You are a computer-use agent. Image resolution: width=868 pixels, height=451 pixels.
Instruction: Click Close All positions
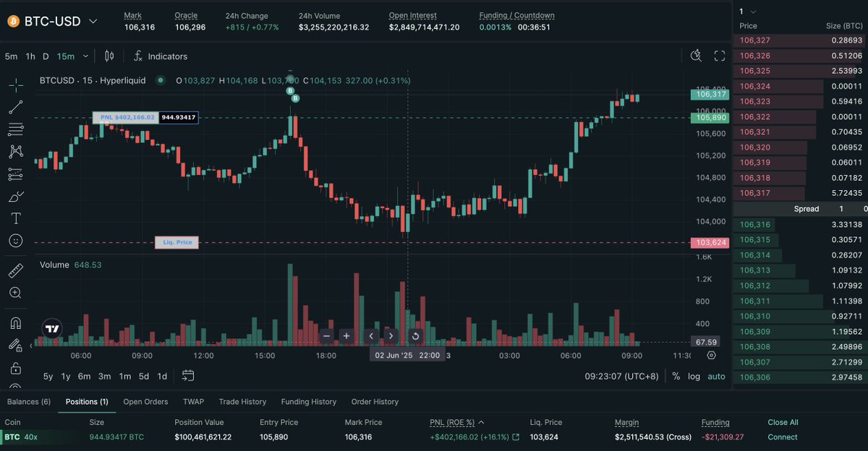(783, 422)
